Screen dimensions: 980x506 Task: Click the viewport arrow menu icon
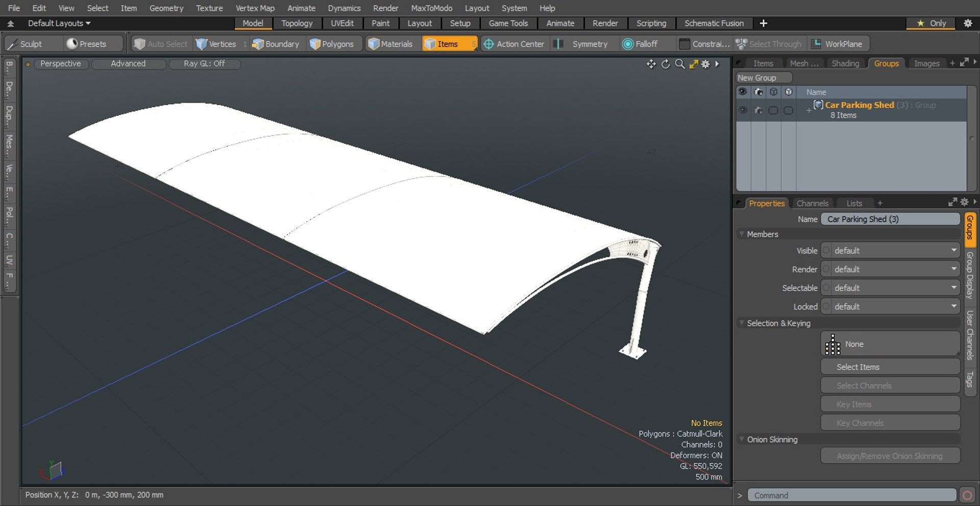coord(717,64)
